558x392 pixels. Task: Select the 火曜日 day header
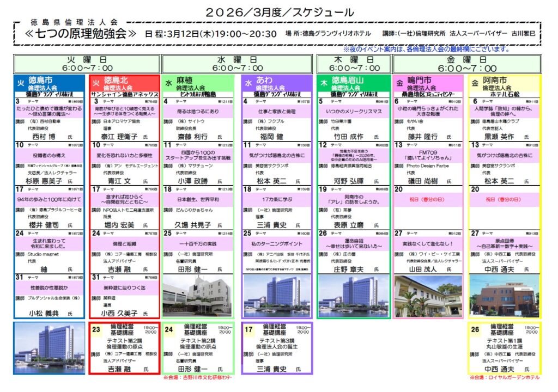[86, 63]
